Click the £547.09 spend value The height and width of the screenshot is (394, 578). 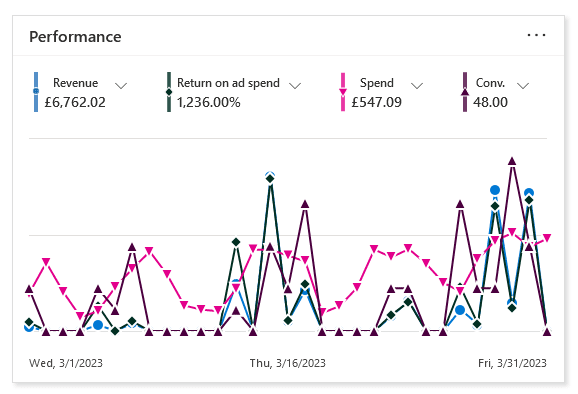click(376, 102)
